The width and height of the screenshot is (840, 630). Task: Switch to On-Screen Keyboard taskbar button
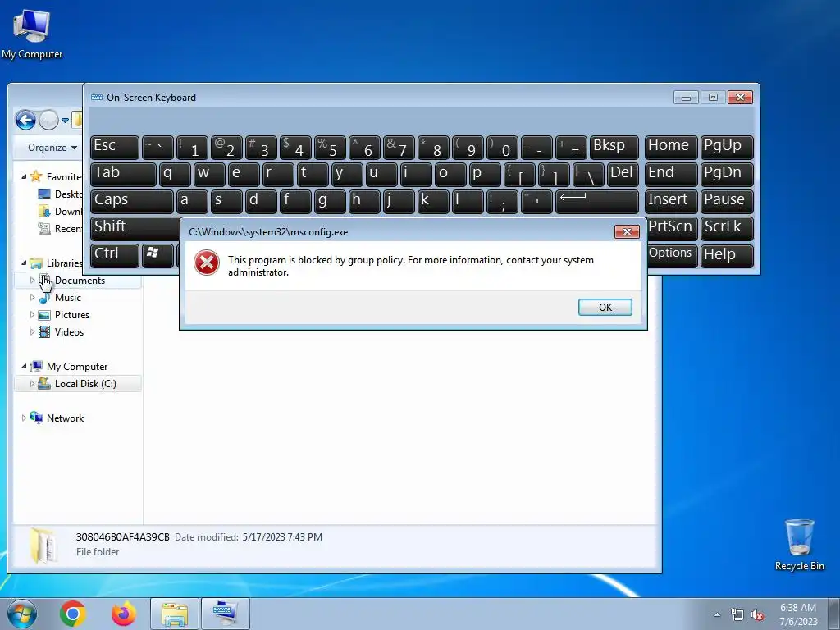226,614
